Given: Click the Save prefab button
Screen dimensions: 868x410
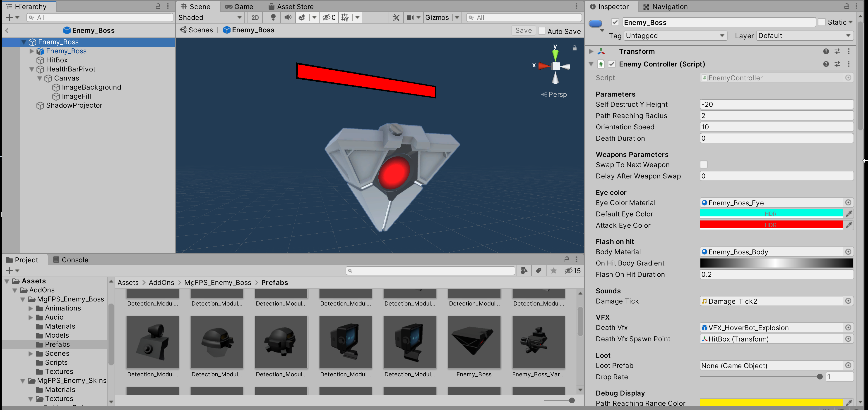Looking at the screenshot, I should pyautogui.click(x=523, y=31).
